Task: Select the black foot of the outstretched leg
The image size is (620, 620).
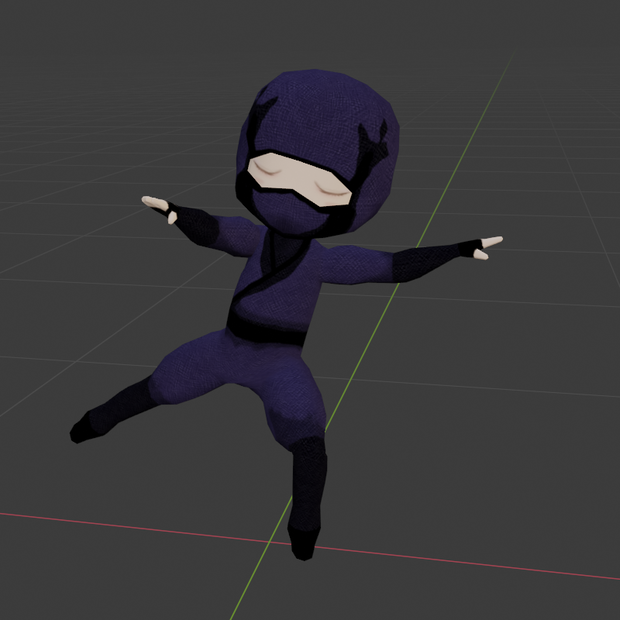Action: (x=88, y=428)
